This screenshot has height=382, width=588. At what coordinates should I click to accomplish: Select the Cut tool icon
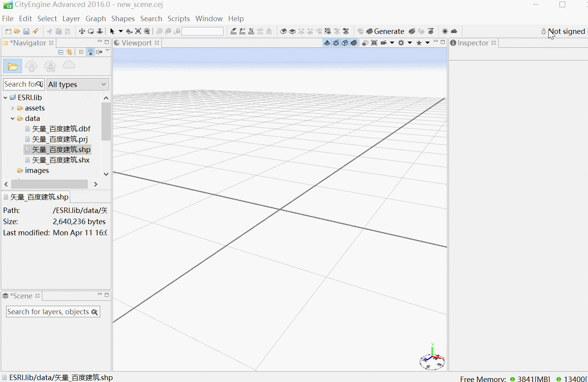tap(49, 31)
